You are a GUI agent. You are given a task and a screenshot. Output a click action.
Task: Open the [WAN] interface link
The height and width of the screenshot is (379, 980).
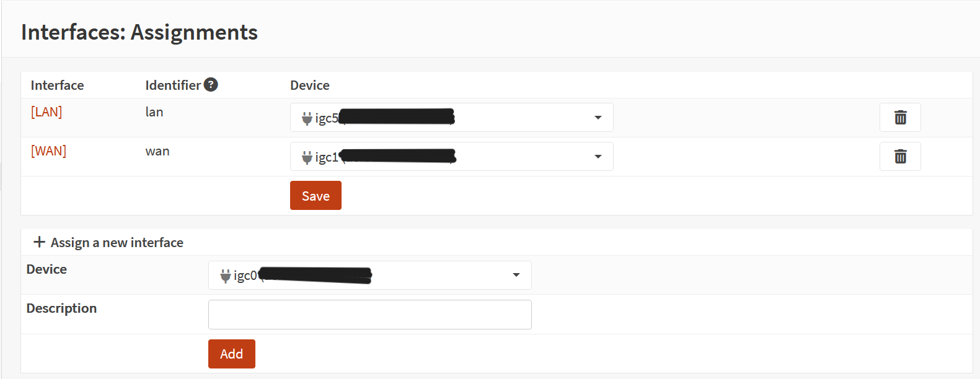tap(48, 151)
